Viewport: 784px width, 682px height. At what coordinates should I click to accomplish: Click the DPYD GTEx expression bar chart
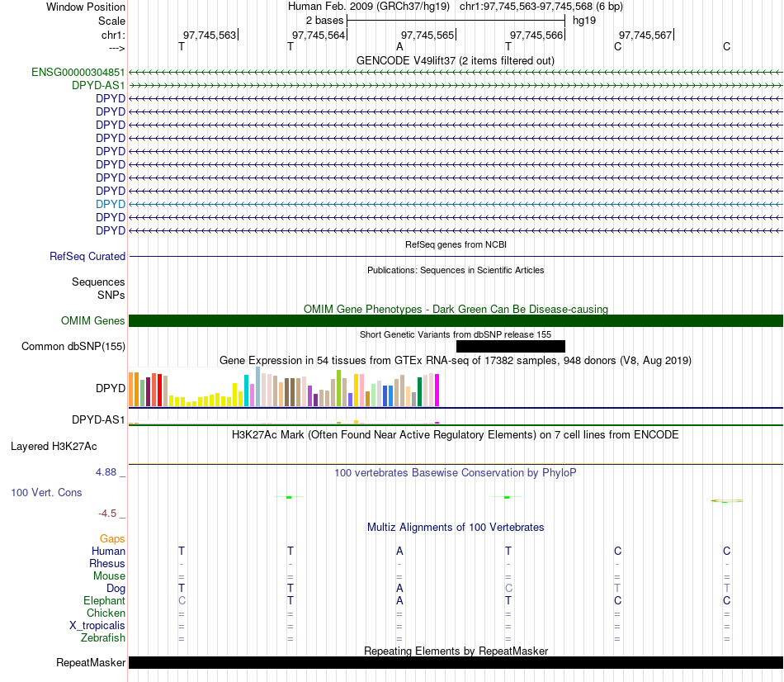[x=284, y=386]
